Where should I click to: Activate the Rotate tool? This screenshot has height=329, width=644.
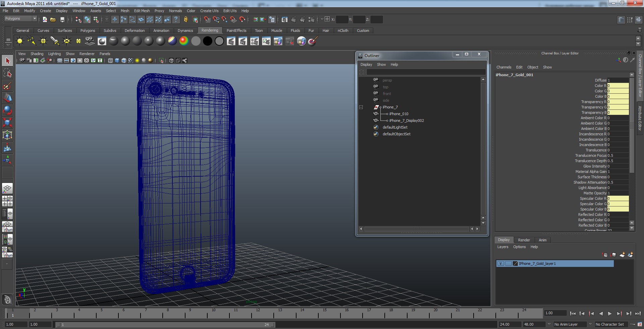point(7,110)
